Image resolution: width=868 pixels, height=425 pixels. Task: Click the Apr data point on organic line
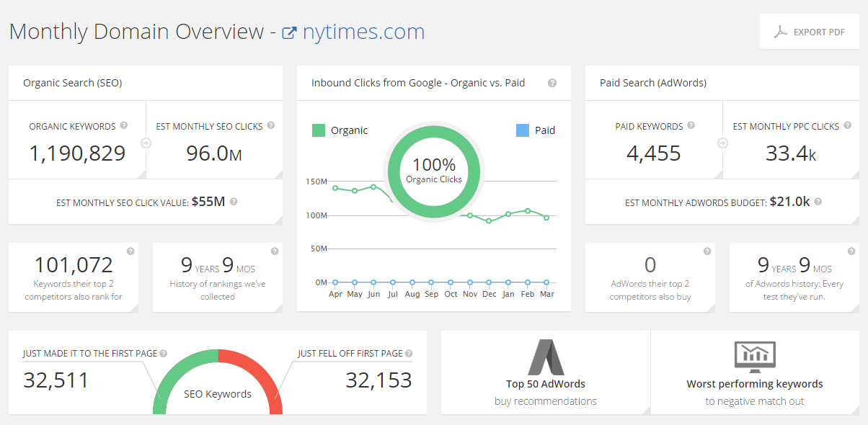point(335,187)
